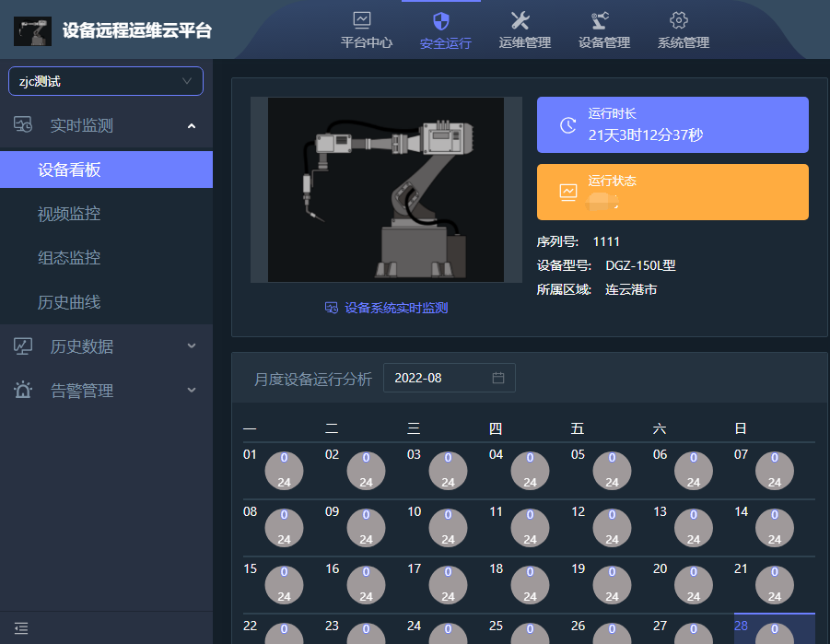Screen dimensions: 830x644
Task: Click the 安全运行 shield icon
Action: pos(440,20)
